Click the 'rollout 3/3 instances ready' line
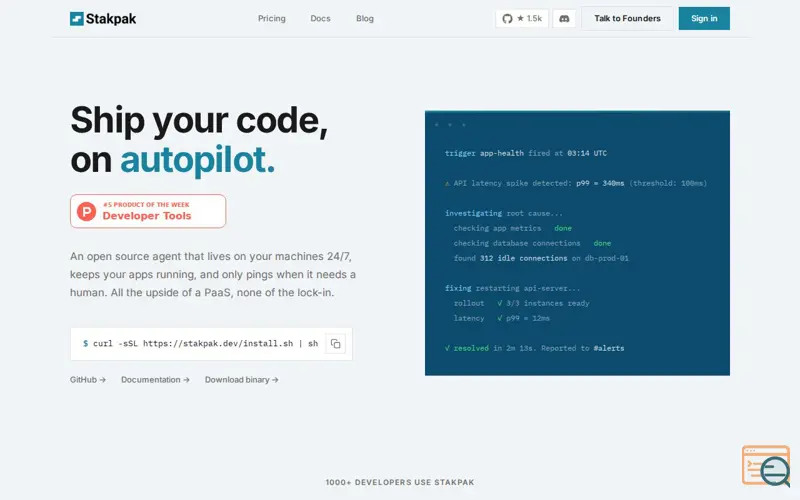Image resolution: width=800 pixels, height=500 pixels. 521,303
